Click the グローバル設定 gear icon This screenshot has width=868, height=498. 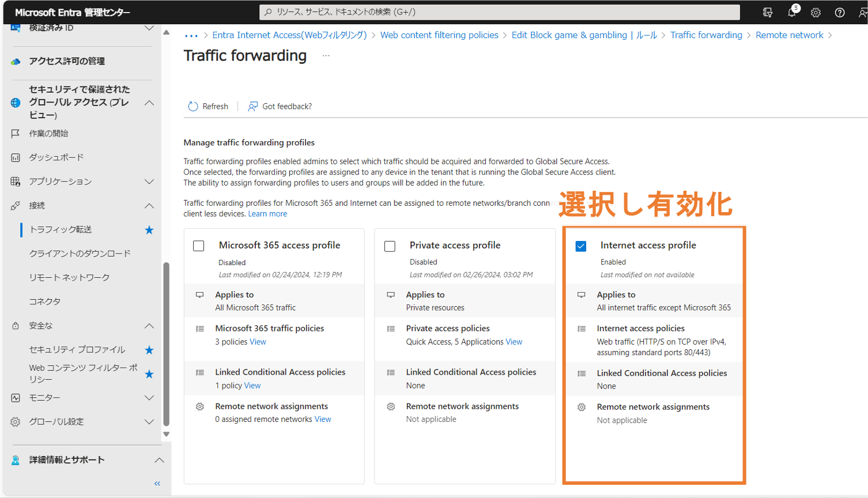[x=16, y=422]
